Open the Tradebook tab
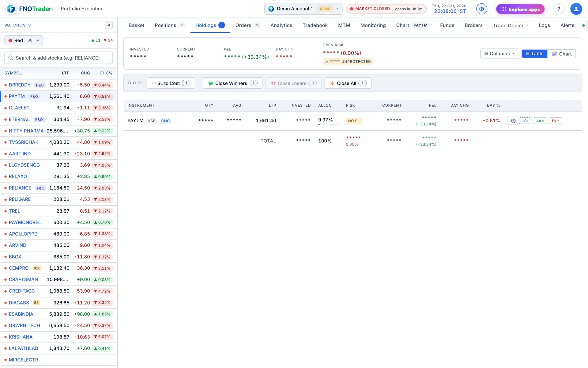The height and width of the screenshot is (368, 588). tap(315, 25)
